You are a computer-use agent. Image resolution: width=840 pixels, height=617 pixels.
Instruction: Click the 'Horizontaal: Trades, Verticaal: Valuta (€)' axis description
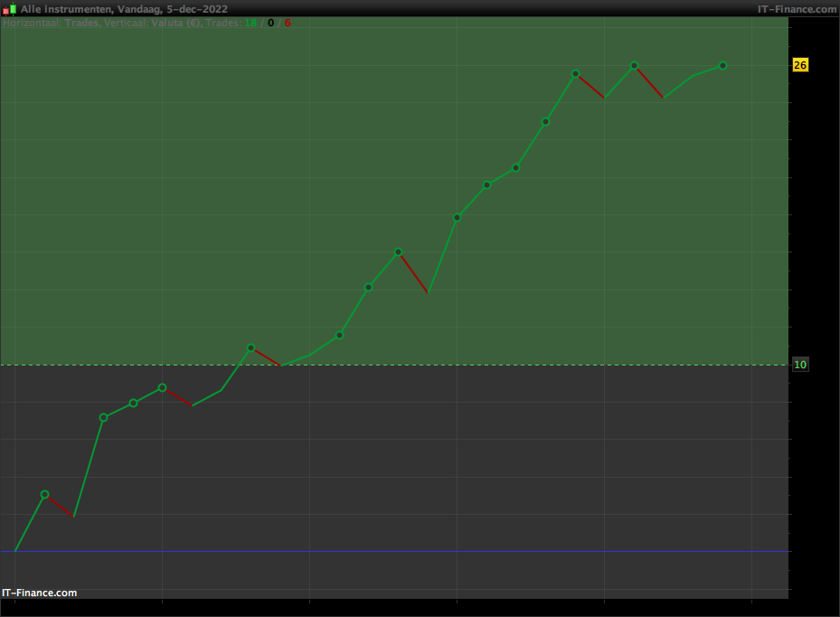click(102, 23)
